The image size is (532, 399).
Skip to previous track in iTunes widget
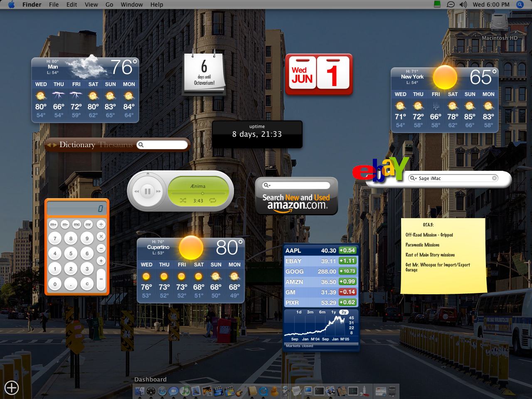[x=136, y=192]
